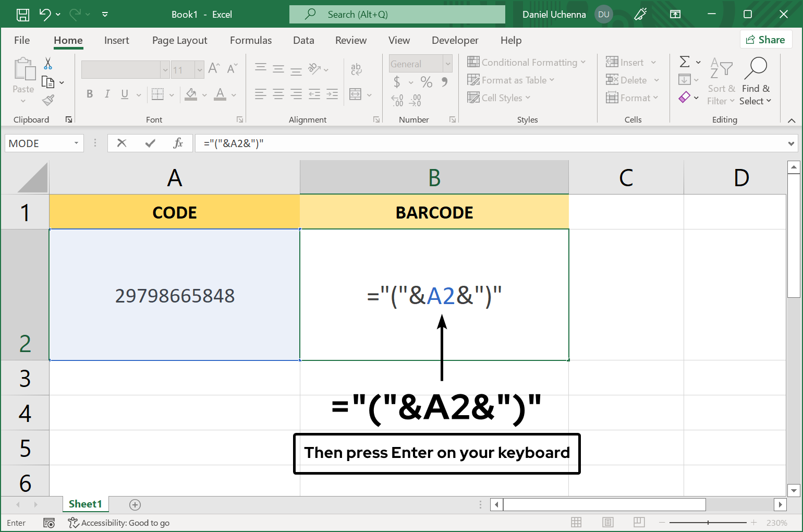Click the Insert Function fx icon
Image resolution: width=803 pixels, height=532 pixels.
pyautogui.click(x=178, y=143)
